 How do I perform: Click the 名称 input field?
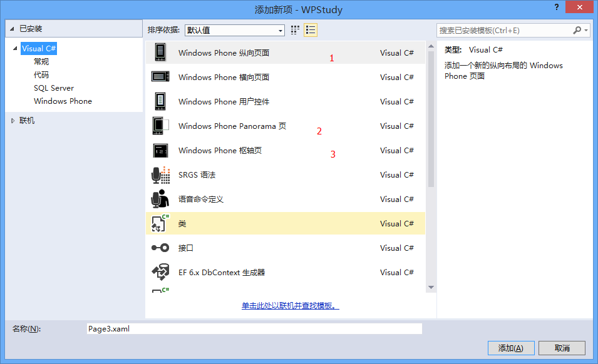pos(254,328)
